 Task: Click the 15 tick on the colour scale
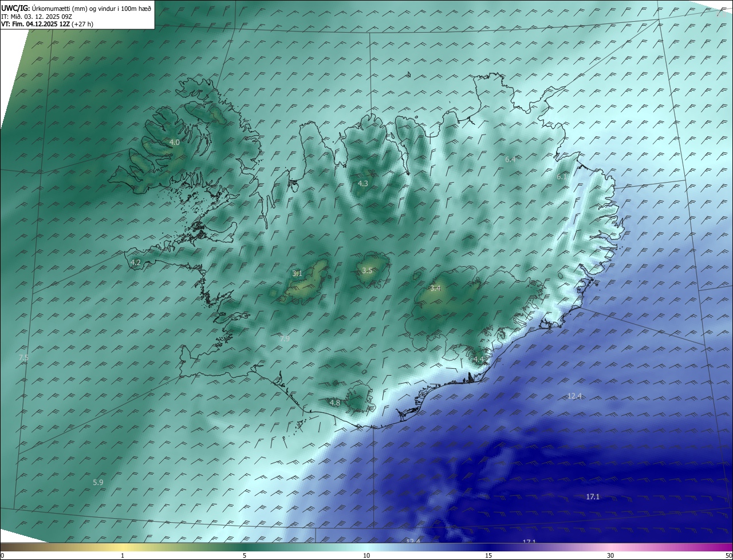pos(488,555)
